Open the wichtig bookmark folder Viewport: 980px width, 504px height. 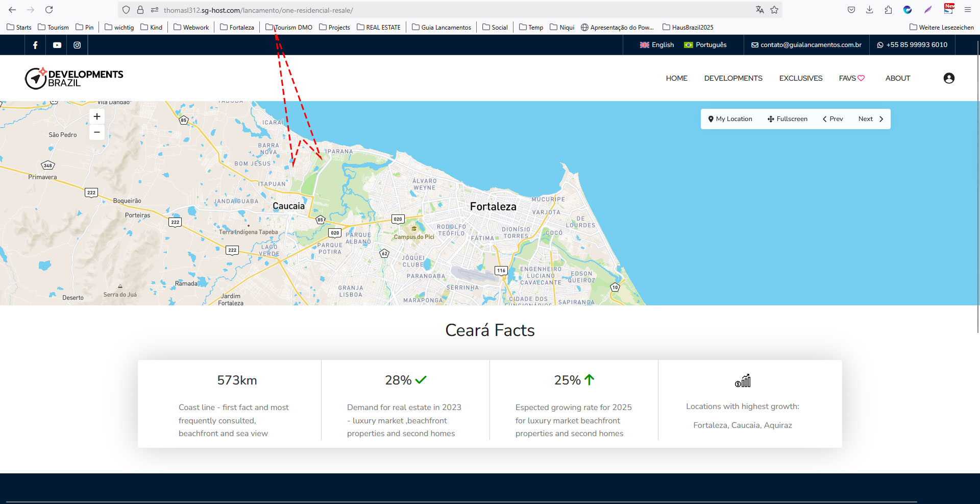tap(119, 27)
